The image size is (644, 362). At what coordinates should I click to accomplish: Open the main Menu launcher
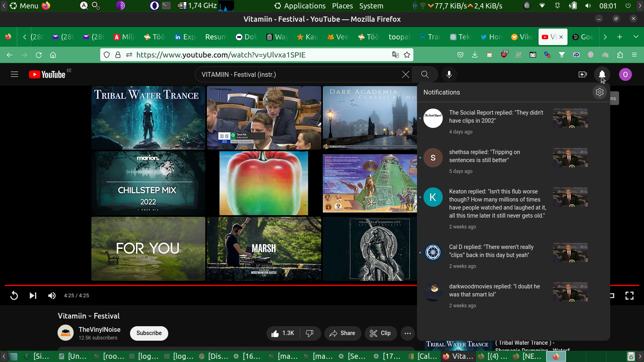click(24, 6)
